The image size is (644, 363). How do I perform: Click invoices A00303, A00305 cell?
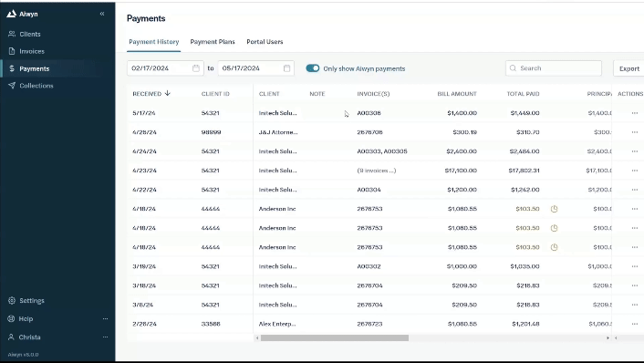pyautogui.click(x=382, y=151)
